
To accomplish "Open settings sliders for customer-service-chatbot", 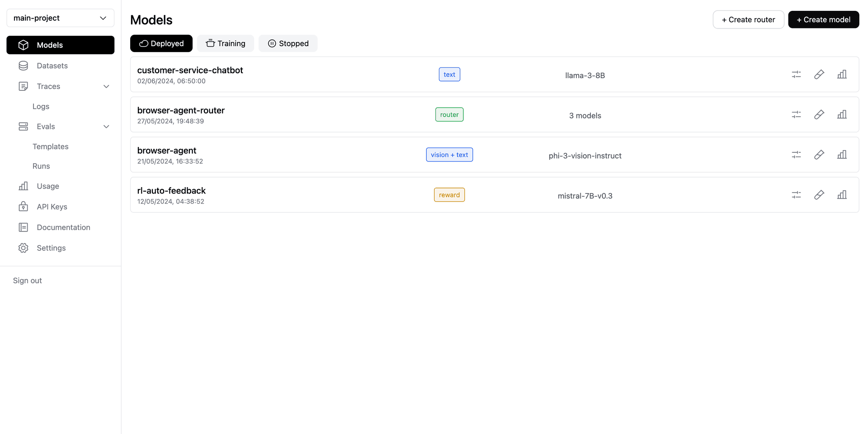I will pos(796,75).
